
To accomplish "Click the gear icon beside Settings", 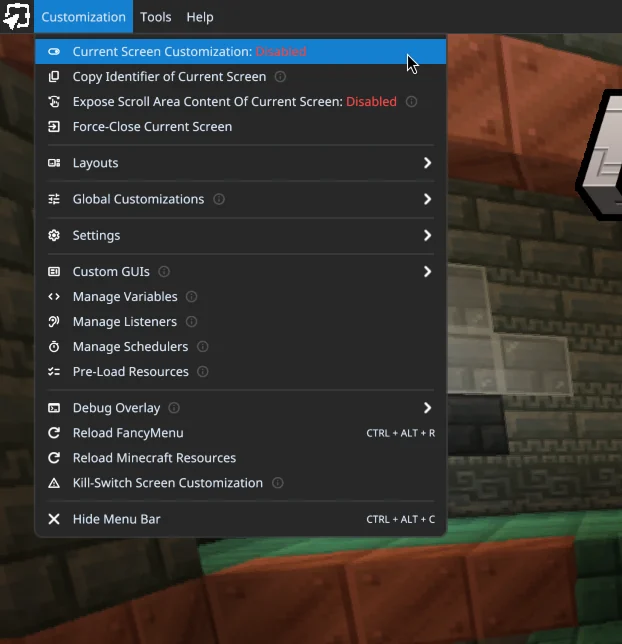I will pyautogui.click(x=54, y=235).
